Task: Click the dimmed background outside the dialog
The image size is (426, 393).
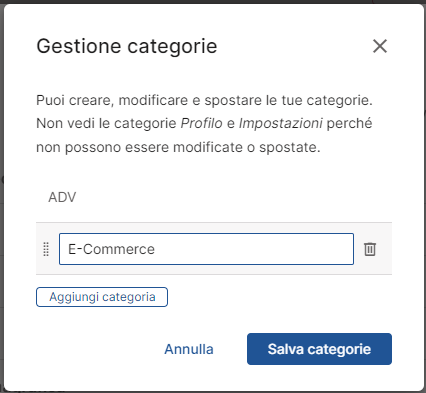Action: pos(2,200)
